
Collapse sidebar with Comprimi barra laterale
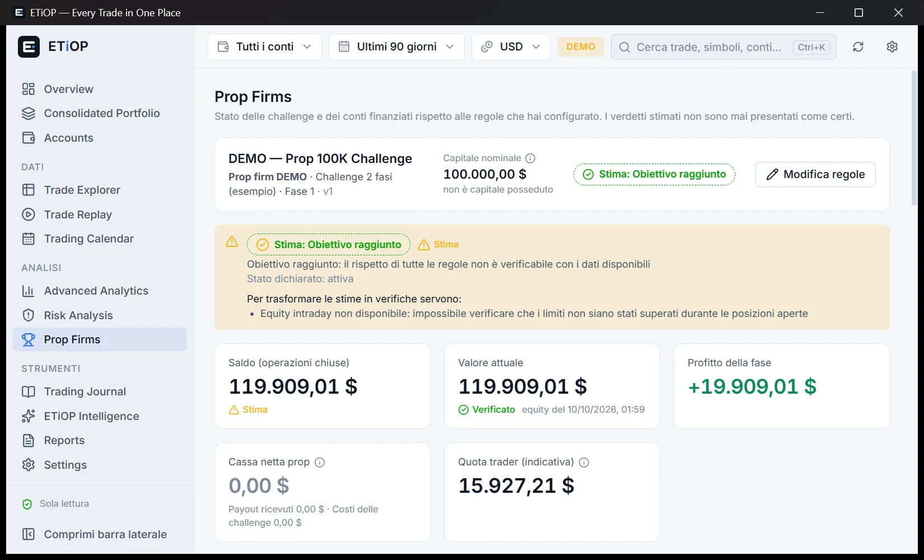click(100, 534)
